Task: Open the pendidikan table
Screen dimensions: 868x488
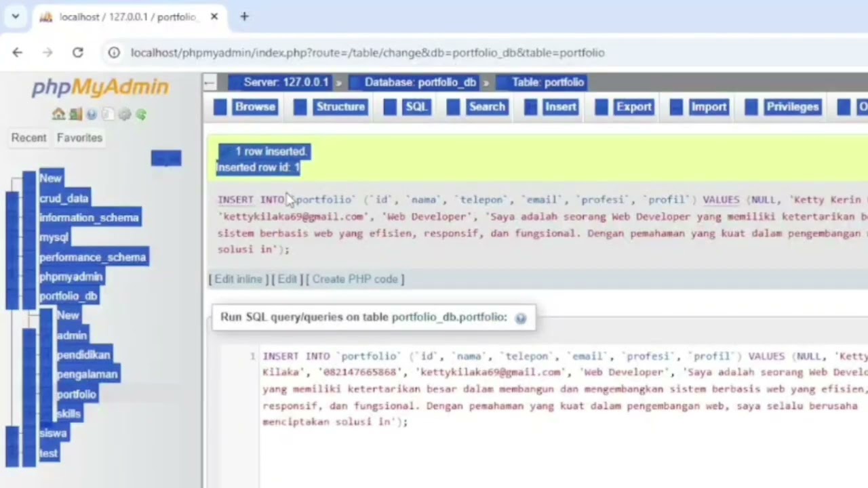Action: point(83,355)
